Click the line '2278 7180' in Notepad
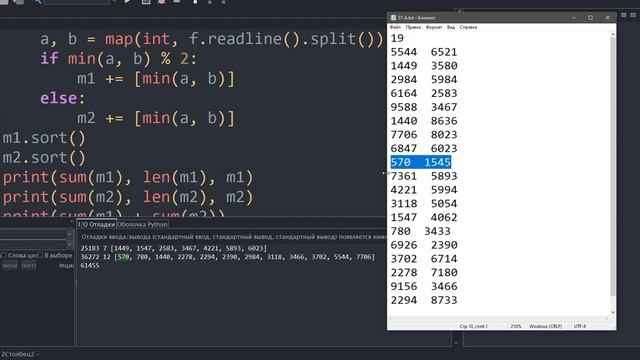This screenshot has height=360, width=640. [424, 273]
